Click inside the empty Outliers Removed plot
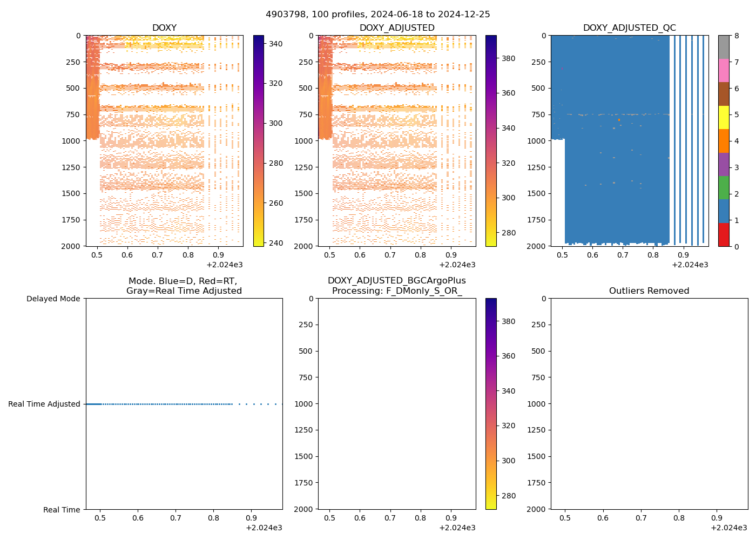The width and height of the screenshot is (756, 540). coord(649,403)
